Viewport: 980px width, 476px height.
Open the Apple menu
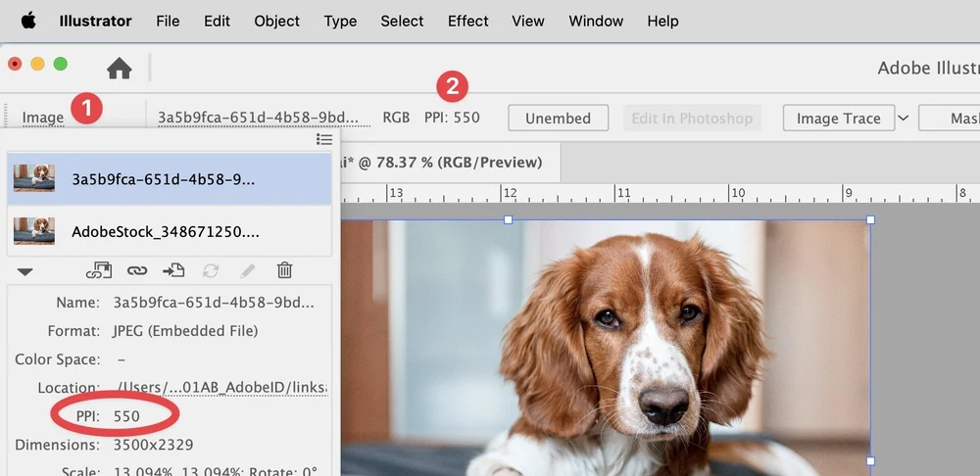coord(28,21)
